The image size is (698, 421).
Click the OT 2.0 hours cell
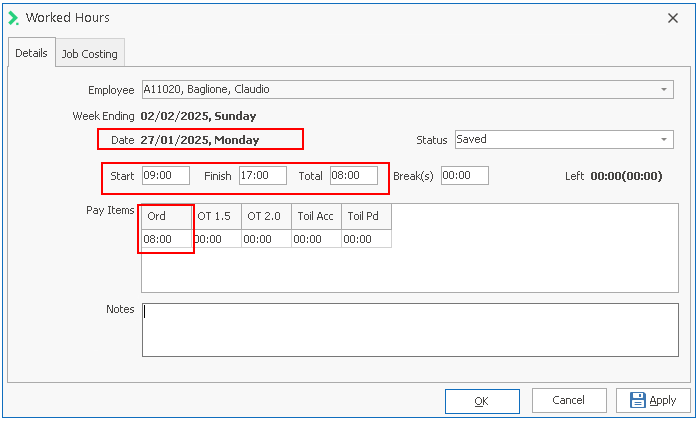[x=266, y=239]
